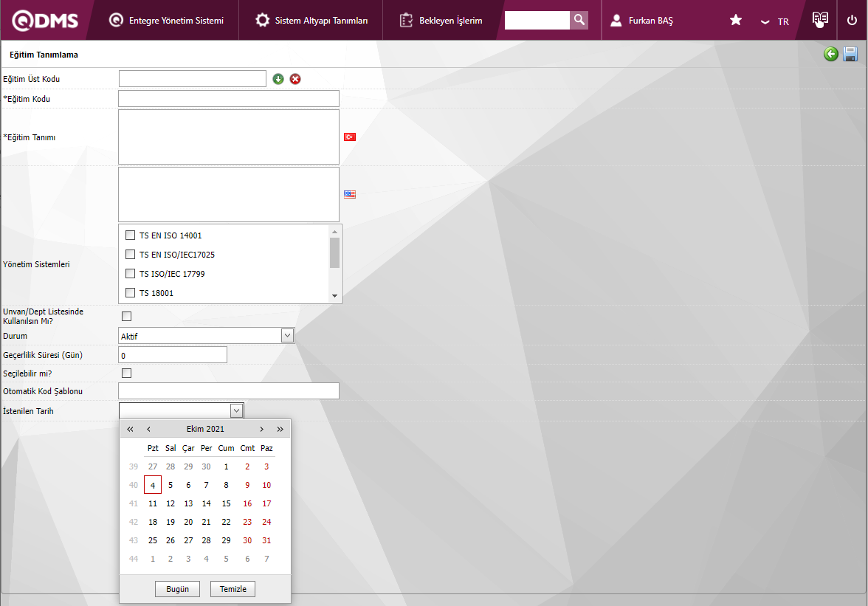The width and height of the screenshot is (868, 606).
Task: Toggle the Seçilebilir mi checkbox
Action: pos(127,373)
